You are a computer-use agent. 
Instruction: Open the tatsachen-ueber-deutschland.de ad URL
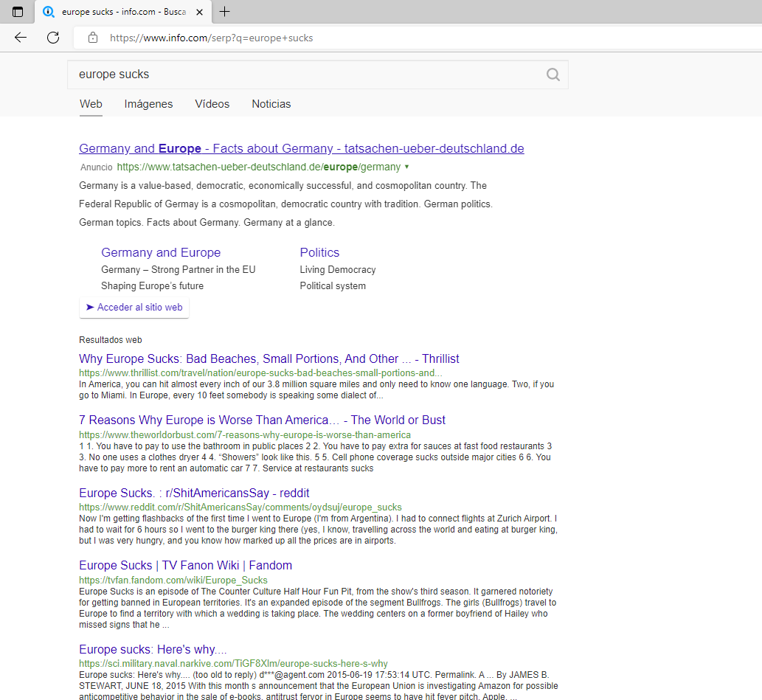click(258, 167)
